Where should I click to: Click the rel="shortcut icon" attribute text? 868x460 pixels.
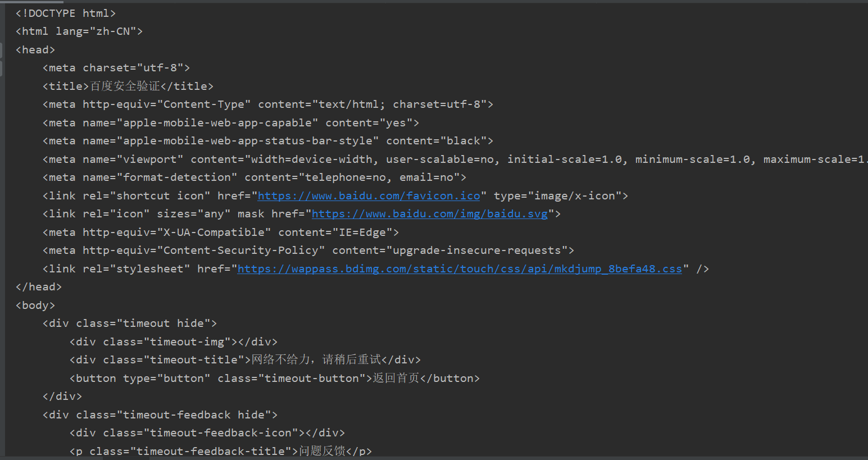coord(147,195)
